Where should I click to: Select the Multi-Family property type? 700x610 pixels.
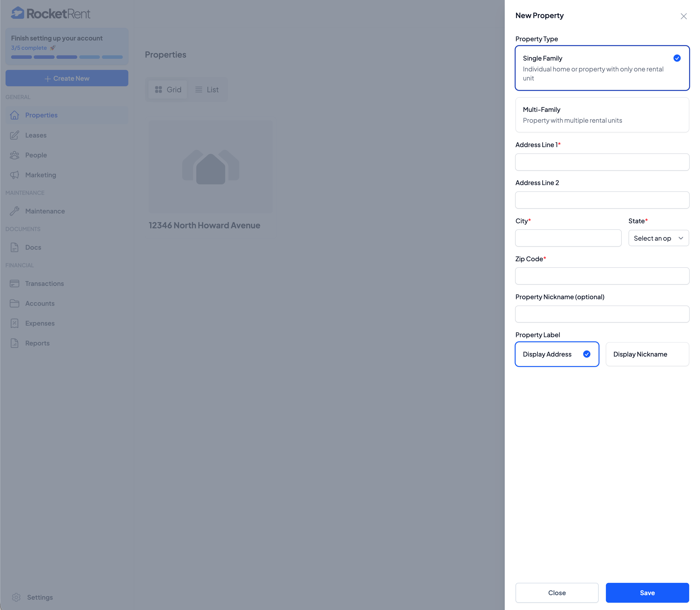click(602, 115)
